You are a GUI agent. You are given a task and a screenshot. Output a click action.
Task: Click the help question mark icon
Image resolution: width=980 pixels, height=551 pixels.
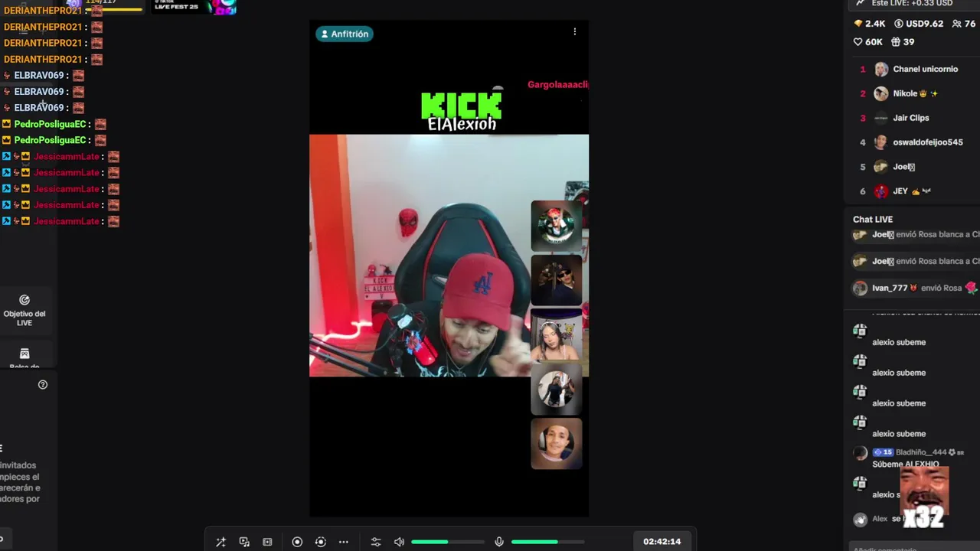(43, 384)
